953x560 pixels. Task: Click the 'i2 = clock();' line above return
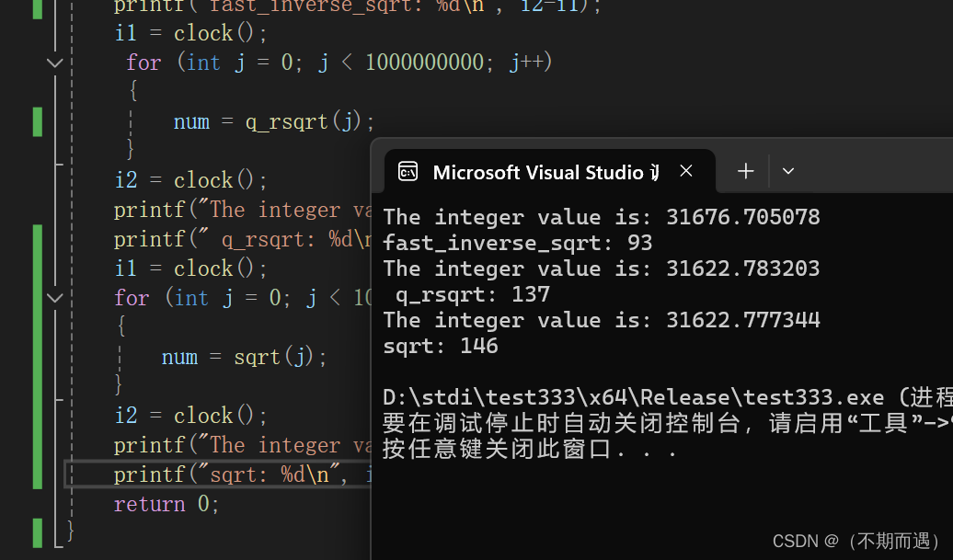[x=190, y=416]
